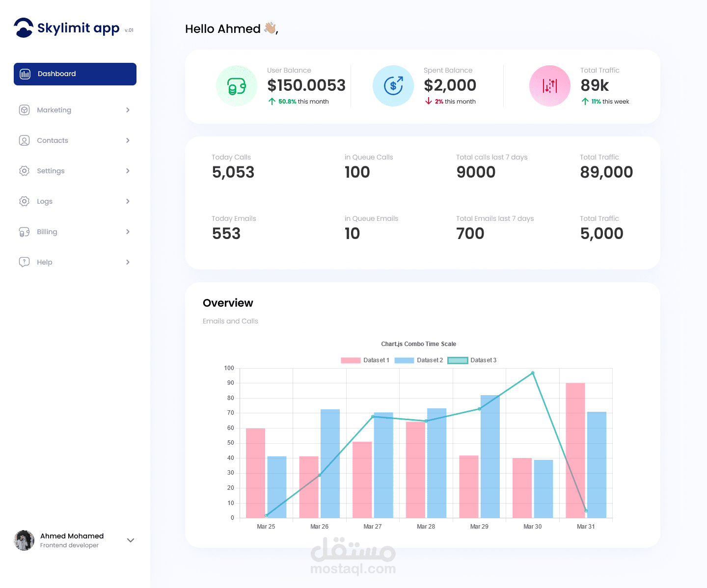Click green up arrow under User Balance

(x=272, y=101)
